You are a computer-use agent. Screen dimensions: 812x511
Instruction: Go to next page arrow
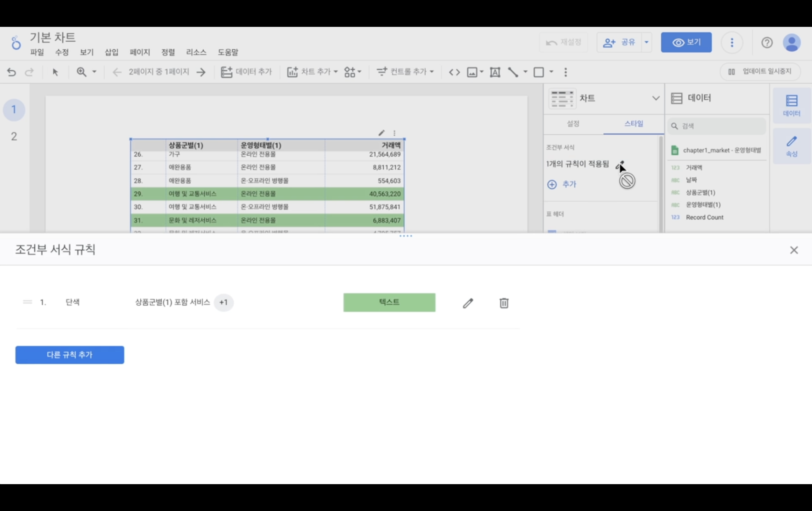201,72
